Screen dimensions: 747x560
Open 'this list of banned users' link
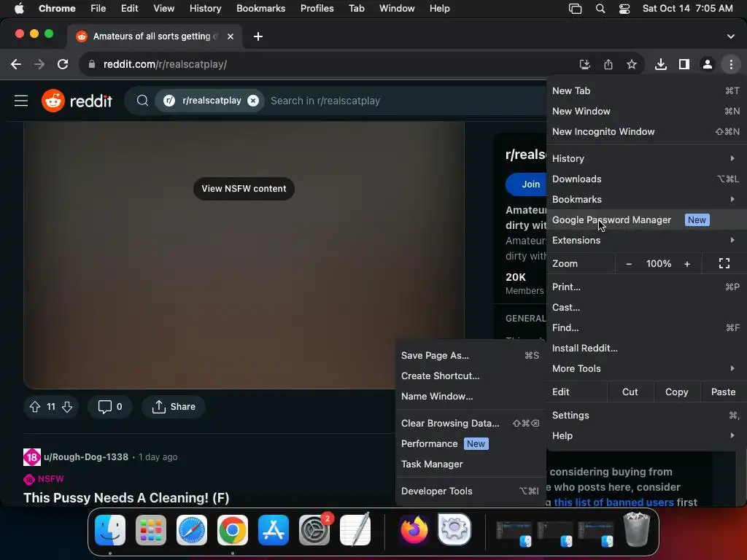614,502
